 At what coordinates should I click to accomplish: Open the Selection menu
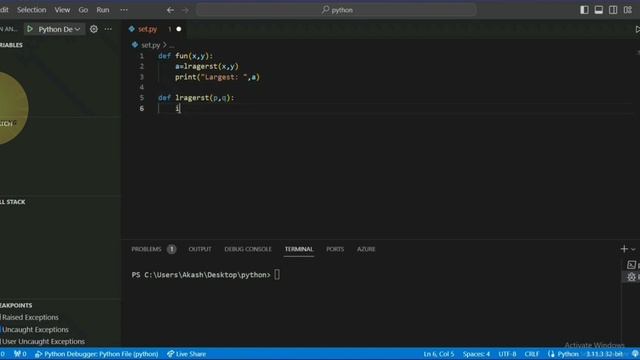click(x=31, y=10)
